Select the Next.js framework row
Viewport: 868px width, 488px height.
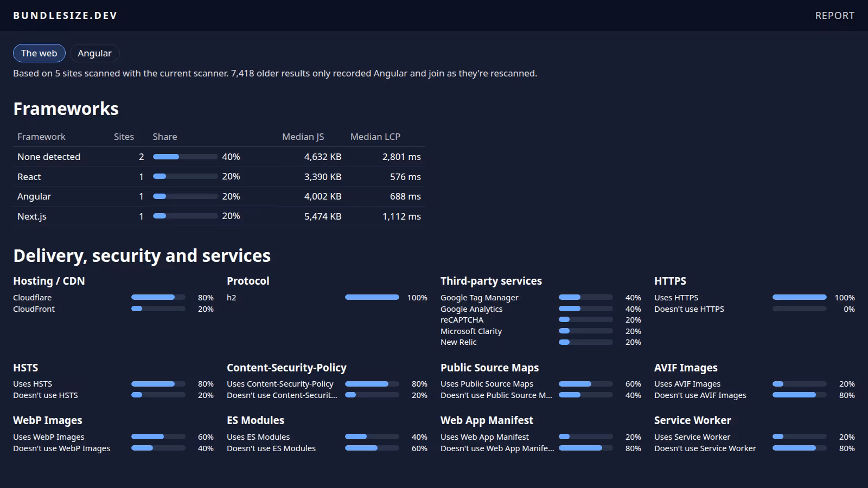point(219,216)
